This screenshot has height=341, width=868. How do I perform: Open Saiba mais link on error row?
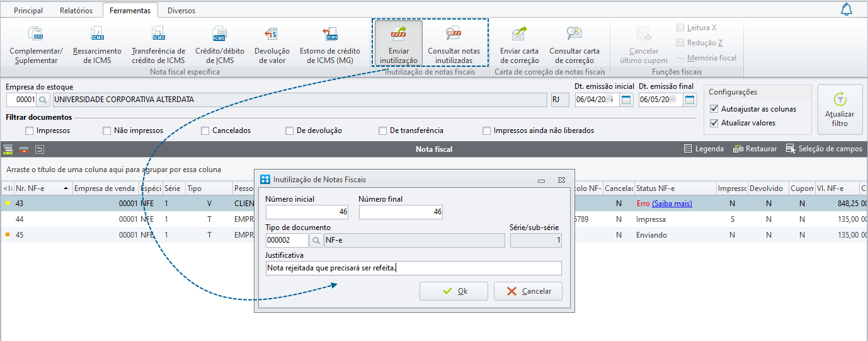pos(672,204)
